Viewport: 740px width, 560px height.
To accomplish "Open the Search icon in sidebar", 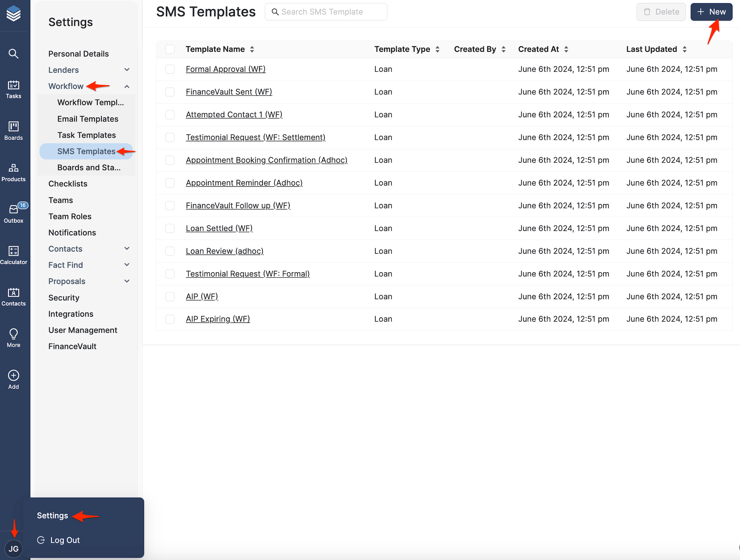I will coord(13,53).
